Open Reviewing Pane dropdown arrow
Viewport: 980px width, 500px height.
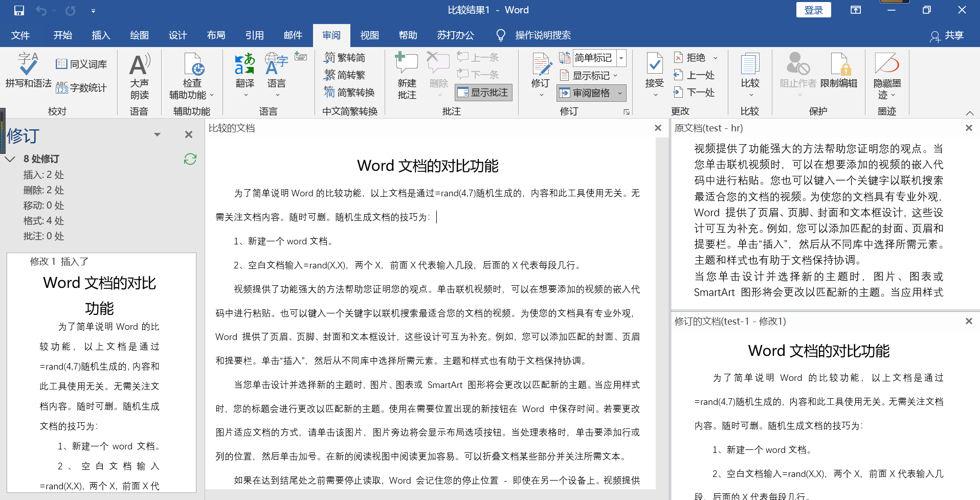tap(619, 93)
